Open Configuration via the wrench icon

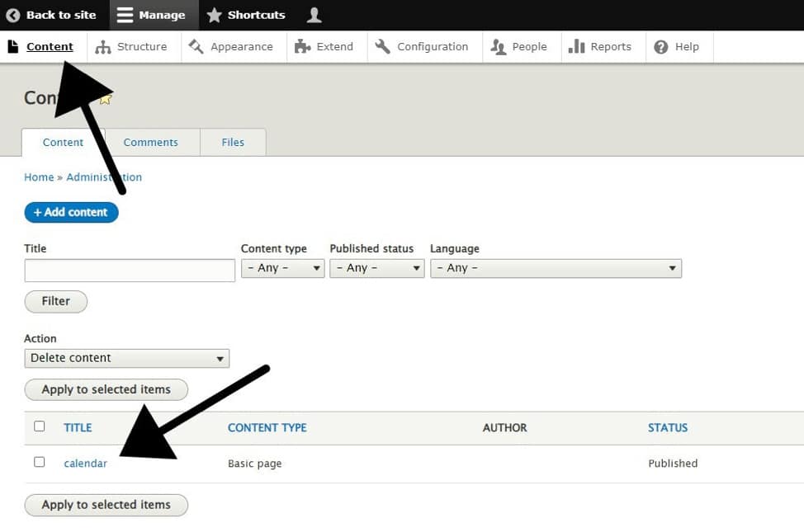click(383, 47)
